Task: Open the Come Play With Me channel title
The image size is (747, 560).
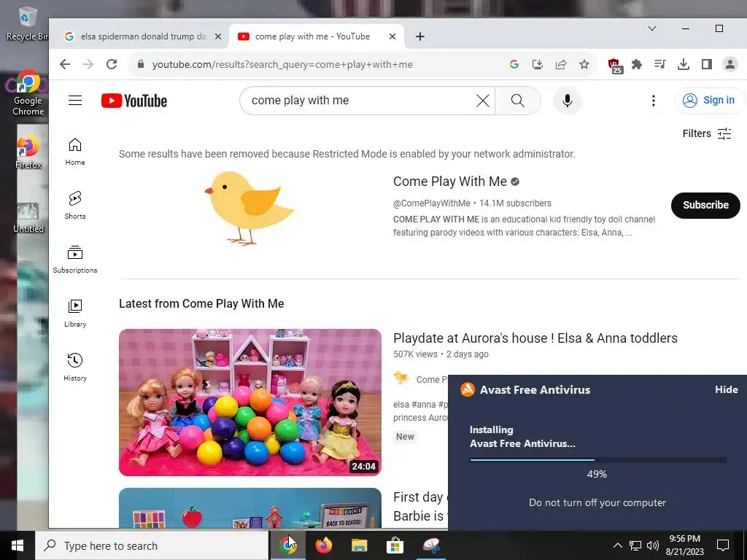Action: click(x=449, y=182)
